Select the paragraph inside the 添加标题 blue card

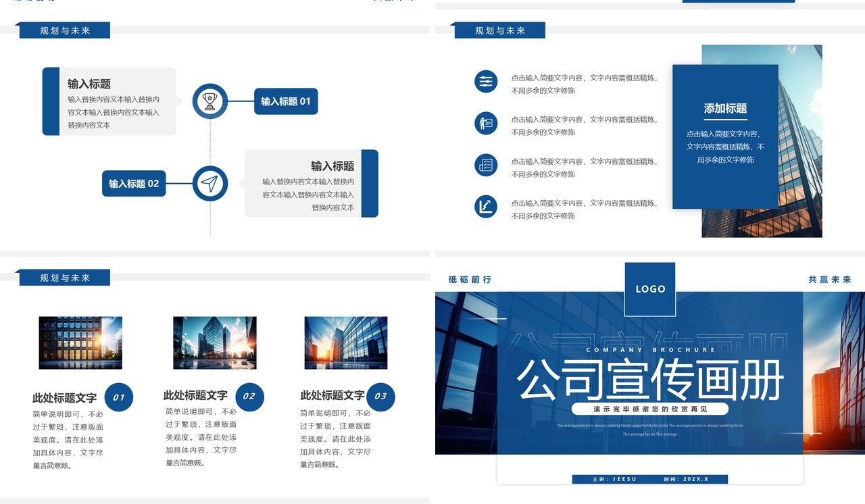click(x=725, y=147)
